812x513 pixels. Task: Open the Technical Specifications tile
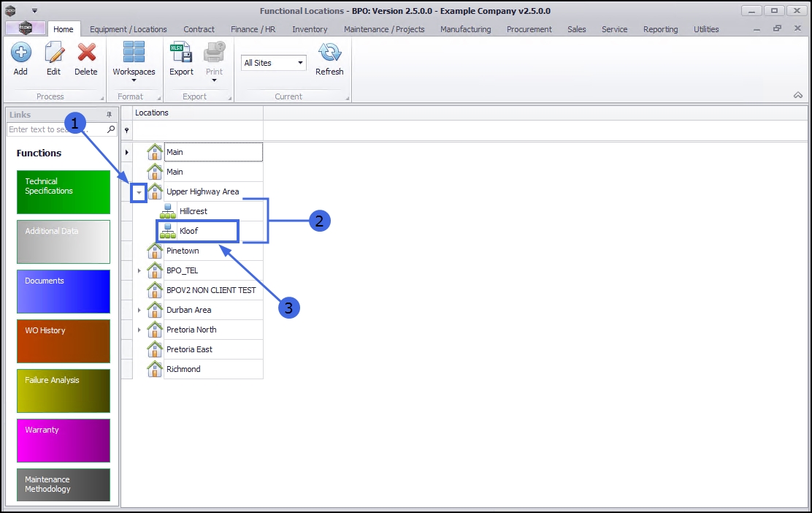(x=64, y=192)
